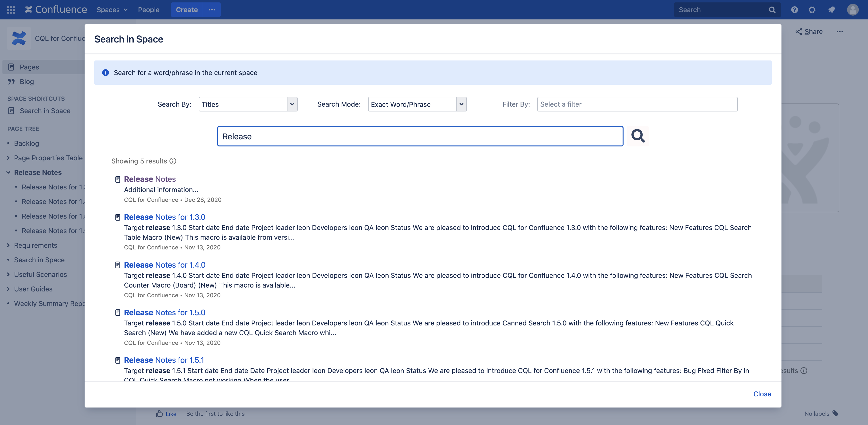The width and height of the screenshot is (868, 425).
Task: Open the user profile avatar
Action: click(852, 10)
